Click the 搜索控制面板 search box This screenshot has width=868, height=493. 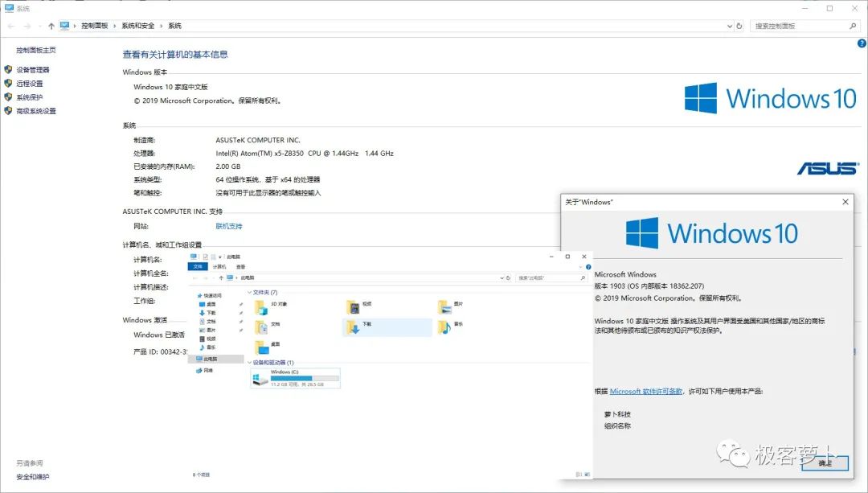805,26
